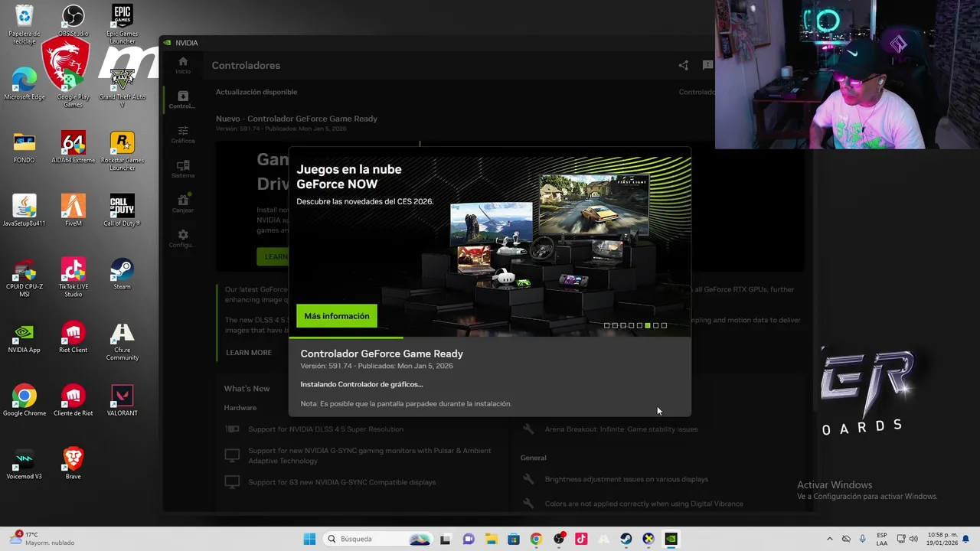This screenshot has width=980, height=551.
Task: Open Canjear gift icon in NVIDIA sidebar
Action: [182, 204]
